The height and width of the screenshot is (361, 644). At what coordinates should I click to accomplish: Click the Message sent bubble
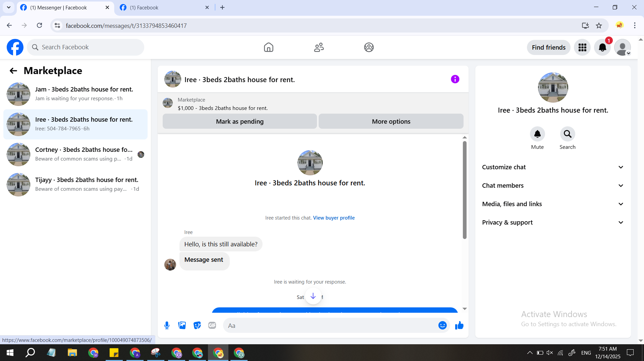pos(204,261)
